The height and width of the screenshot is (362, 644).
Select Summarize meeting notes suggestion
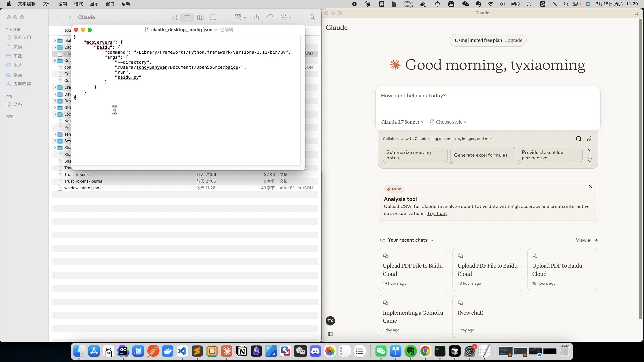pos(415,155)
